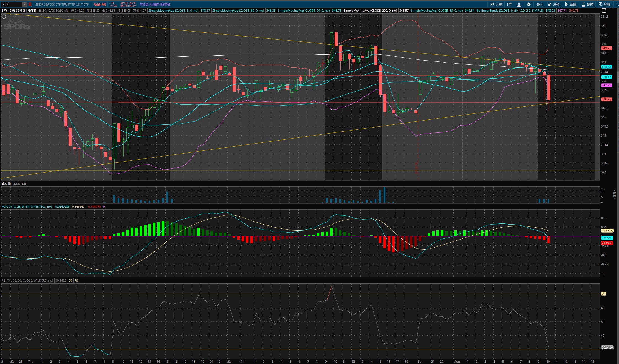Click the -0.0549 MACD value bubble
Image resolution: width=619 pixels, height=364 pixels.
(607, 238)
